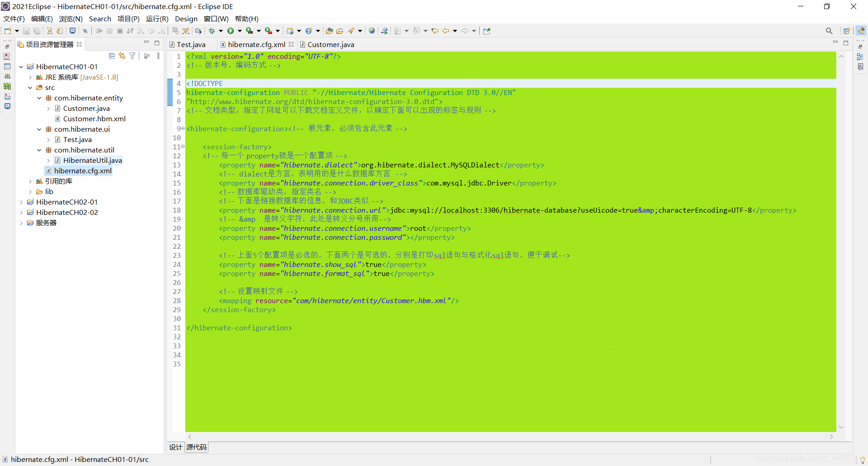Image resolution: width=868 pixels, height=466 pixels.
Task: Close the 项目资源管理器 view
Action: [x=79, y=44]
